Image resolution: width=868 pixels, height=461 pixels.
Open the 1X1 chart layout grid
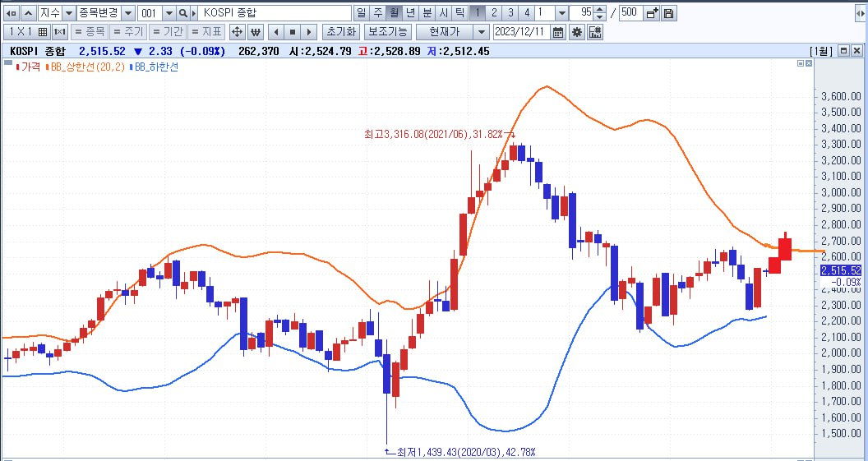(x=27, y=32)
